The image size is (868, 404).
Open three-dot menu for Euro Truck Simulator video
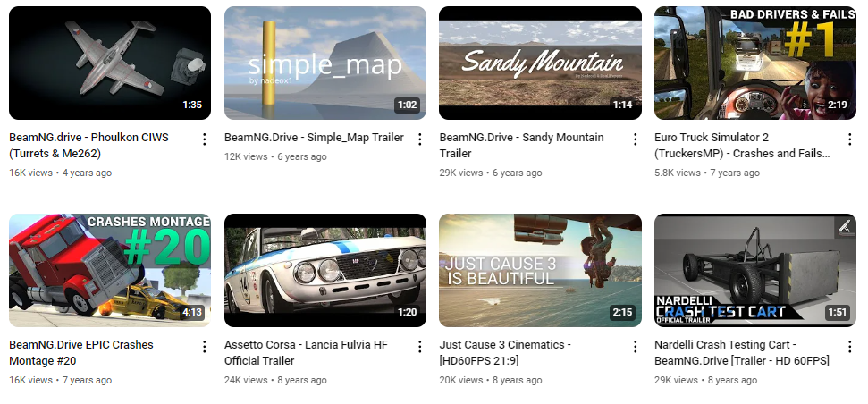[x=850, y=139]
